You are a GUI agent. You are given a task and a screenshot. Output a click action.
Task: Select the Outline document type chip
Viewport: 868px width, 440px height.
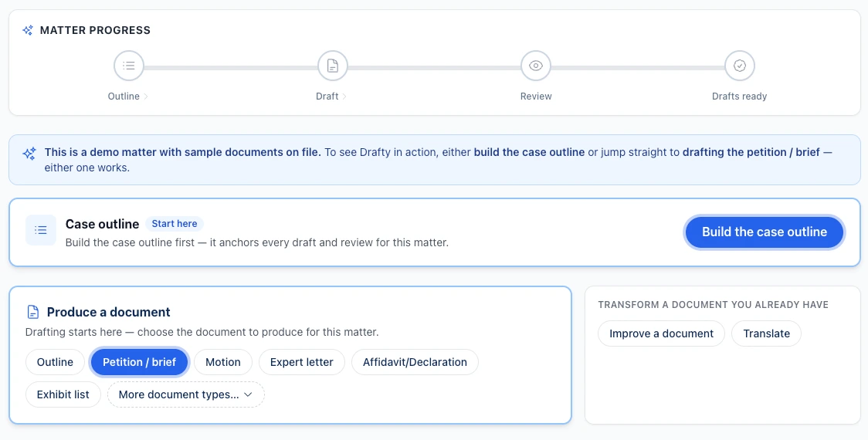(55, 362)
